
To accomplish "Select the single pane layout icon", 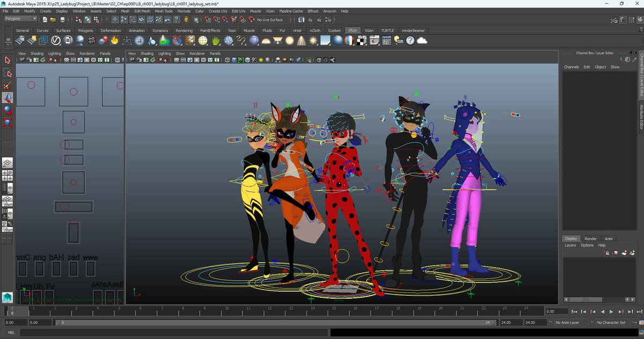I will [x=8, y=163].
